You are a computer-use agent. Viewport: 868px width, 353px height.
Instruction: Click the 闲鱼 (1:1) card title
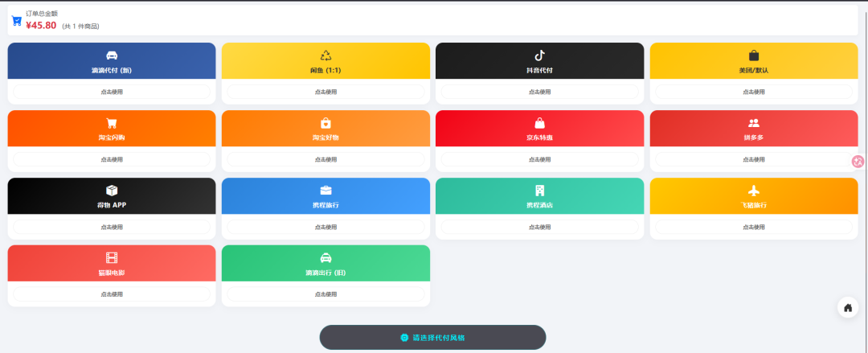325,71
